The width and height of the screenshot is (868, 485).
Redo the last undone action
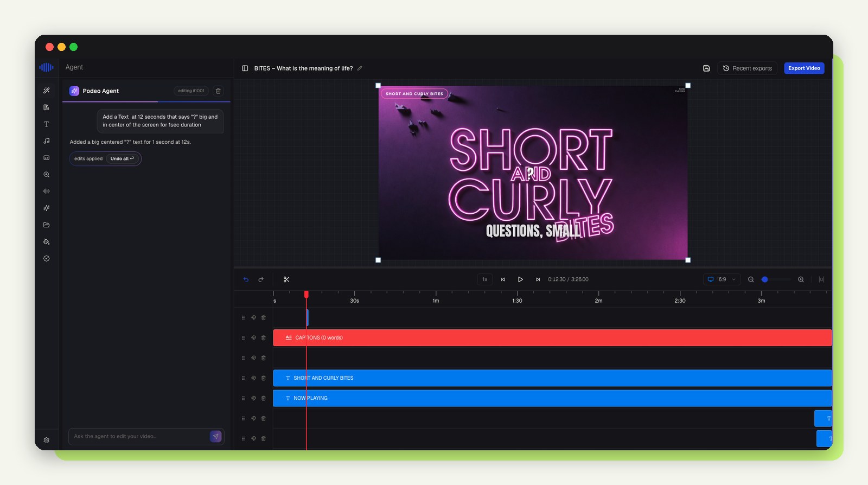pyautogui.click(x=261, y=279)
